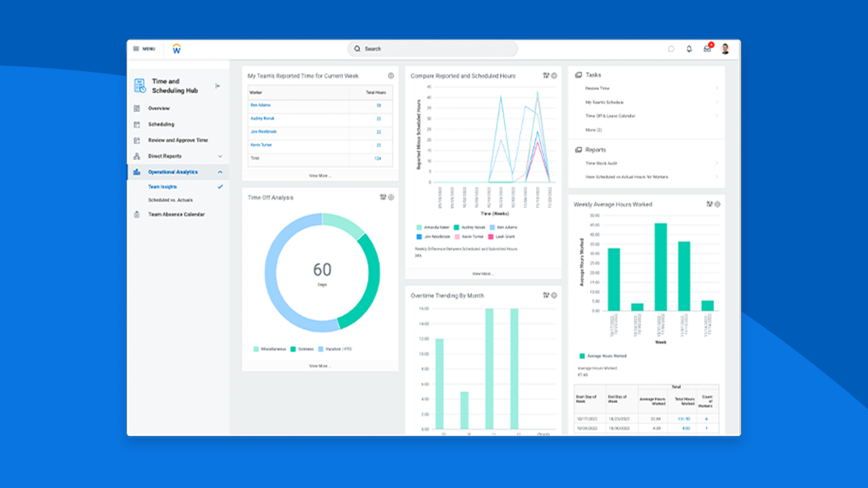Select Scheduled vs. Actuals in sidebar
This screenshot has width=868, height=488.
[170, 200]
